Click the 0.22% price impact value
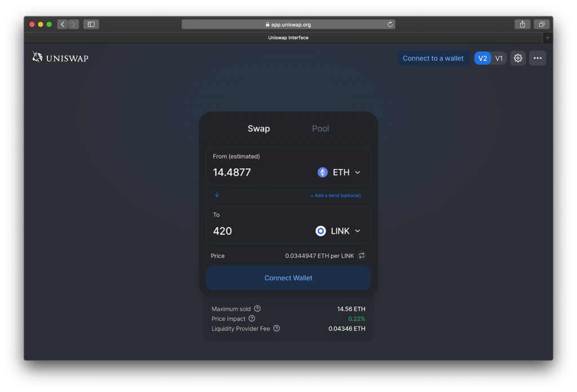 [357, 319]
